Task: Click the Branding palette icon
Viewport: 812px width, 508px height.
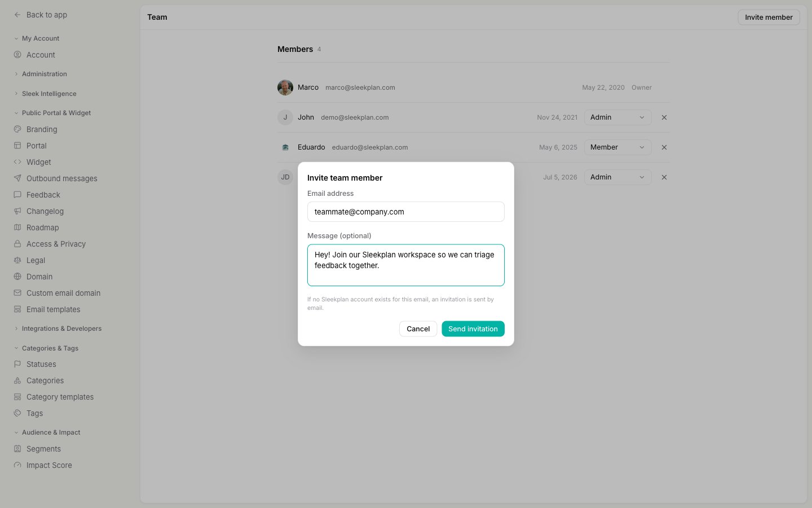Action: click(x=17, y=129)
